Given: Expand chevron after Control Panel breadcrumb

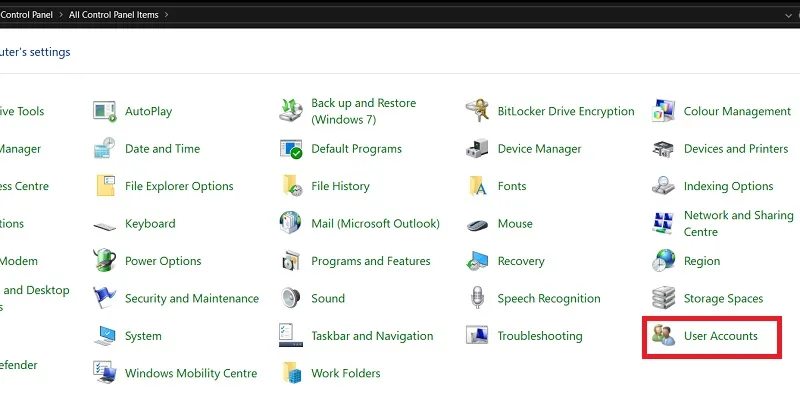Looking at the screenshot, I should click(61, 15).
